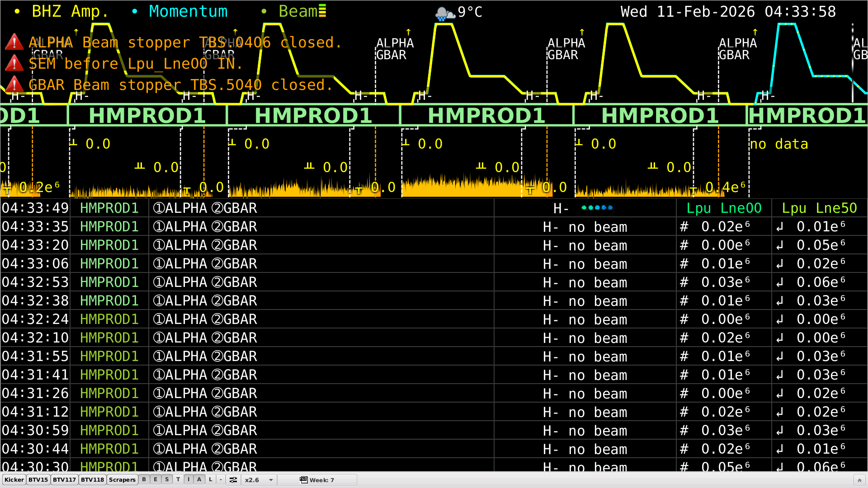Viewport: 868px width, 488px height.
Task: Click the weather icon next to 9°C
Action: [444, 14]
